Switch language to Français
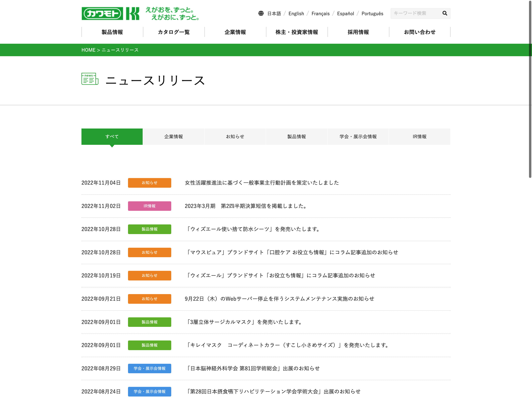This screenshot has height=399, width=532. pos(320,13)
